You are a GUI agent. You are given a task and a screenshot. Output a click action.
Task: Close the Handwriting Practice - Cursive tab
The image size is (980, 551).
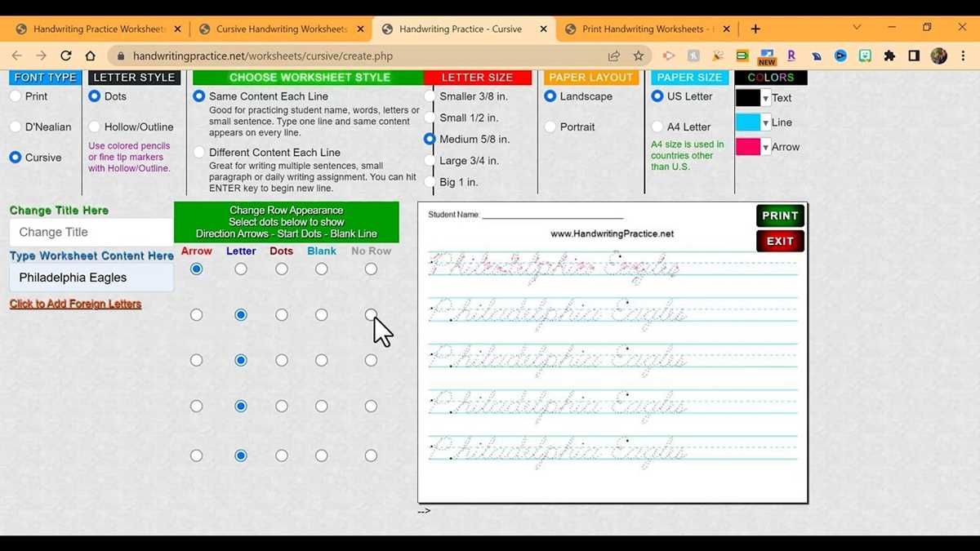click(x=544, y=29)
